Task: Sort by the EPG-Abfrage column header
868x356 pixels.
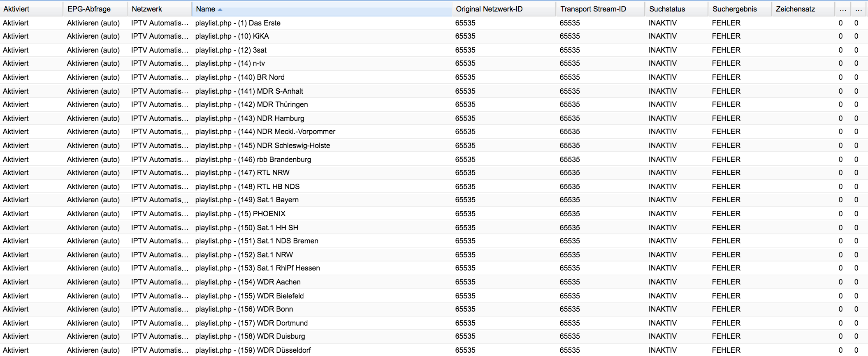Action: [95, 9]
